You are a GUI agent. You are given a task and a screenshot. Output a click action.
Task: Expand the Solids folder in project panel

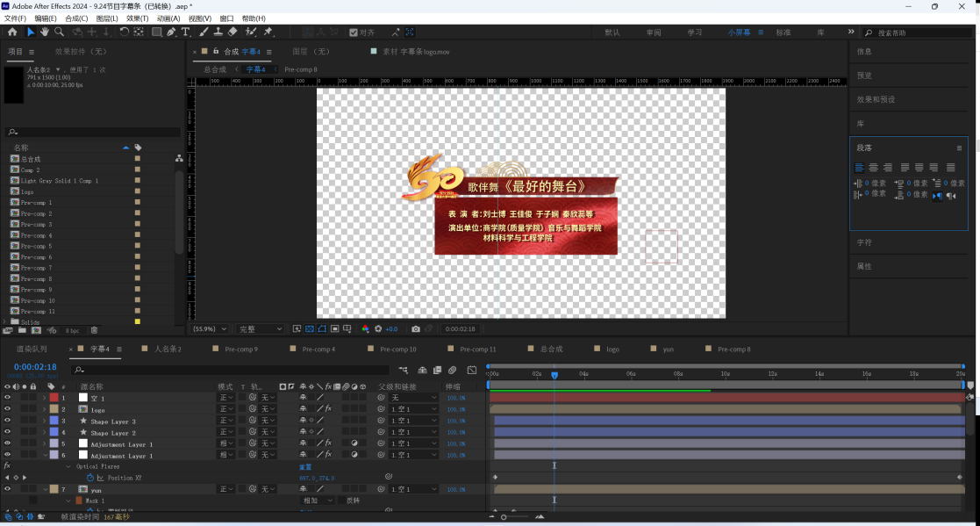[x=5, y=322]
